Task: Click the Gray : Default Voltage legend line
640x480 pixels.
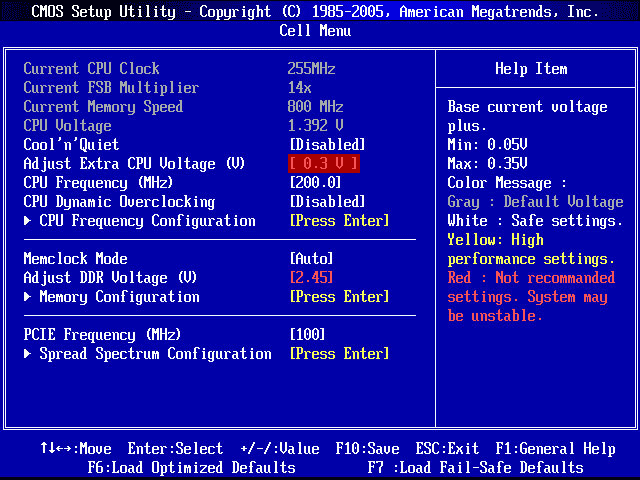Action: (535, 202)
